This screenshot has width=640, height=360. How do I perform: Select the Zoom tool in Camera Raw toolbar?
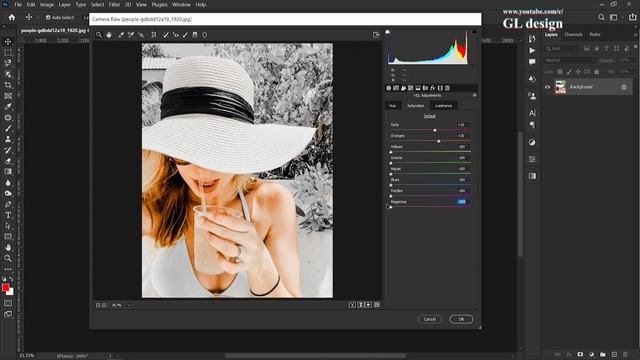99,35
